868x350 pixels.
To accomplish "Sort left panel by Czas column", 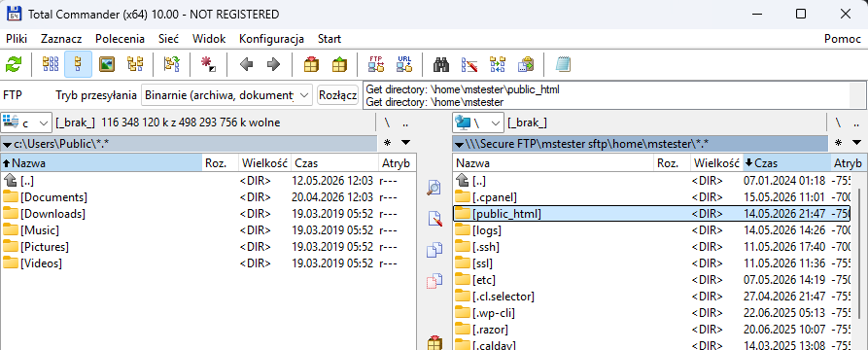I will click(x=334, y=163).
